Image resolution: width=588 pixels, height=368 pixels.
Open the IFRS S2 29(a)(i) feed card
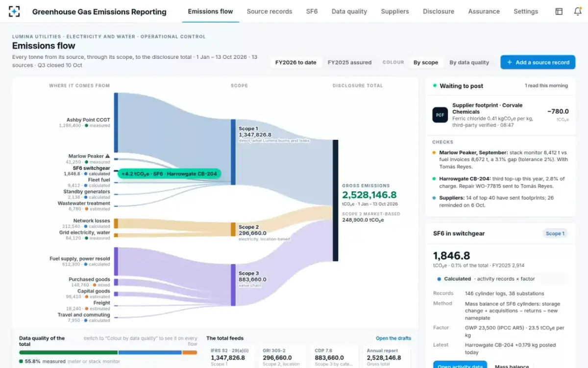230,356
